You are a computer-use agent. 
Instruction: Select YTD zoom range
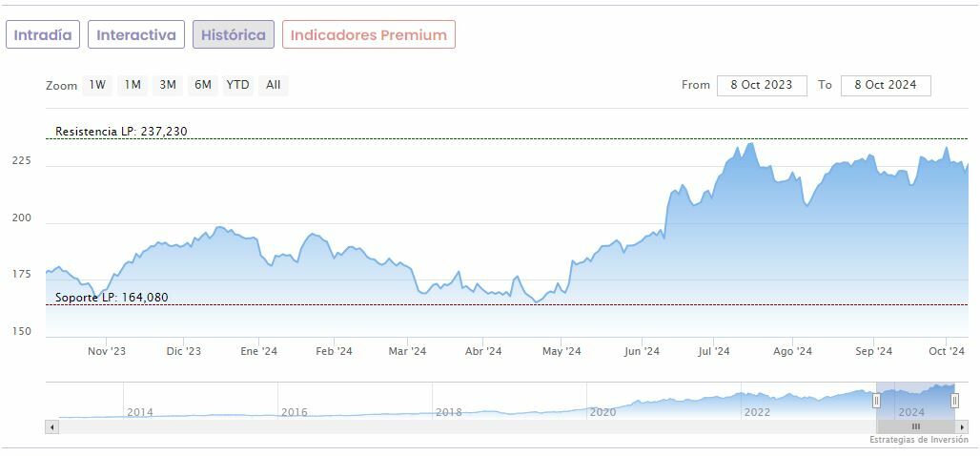[237, 85]
